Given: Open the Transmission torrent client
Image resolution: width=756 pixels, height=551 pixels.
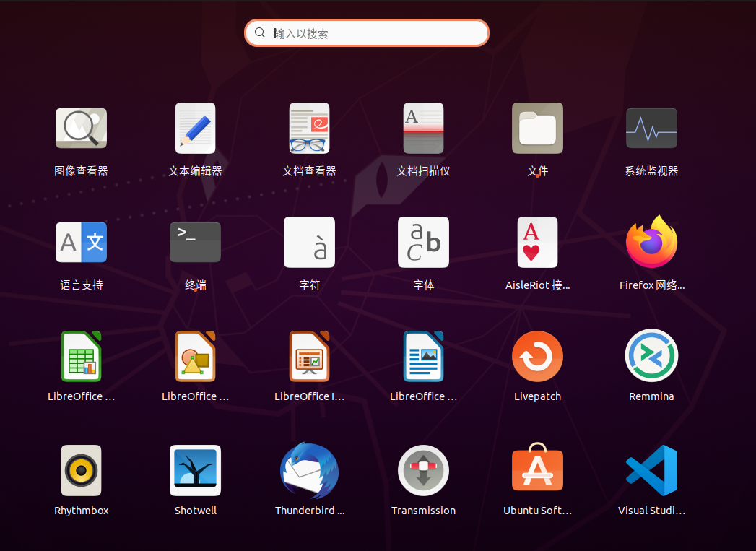Looking at the screenshot, I should pos(423,470).
